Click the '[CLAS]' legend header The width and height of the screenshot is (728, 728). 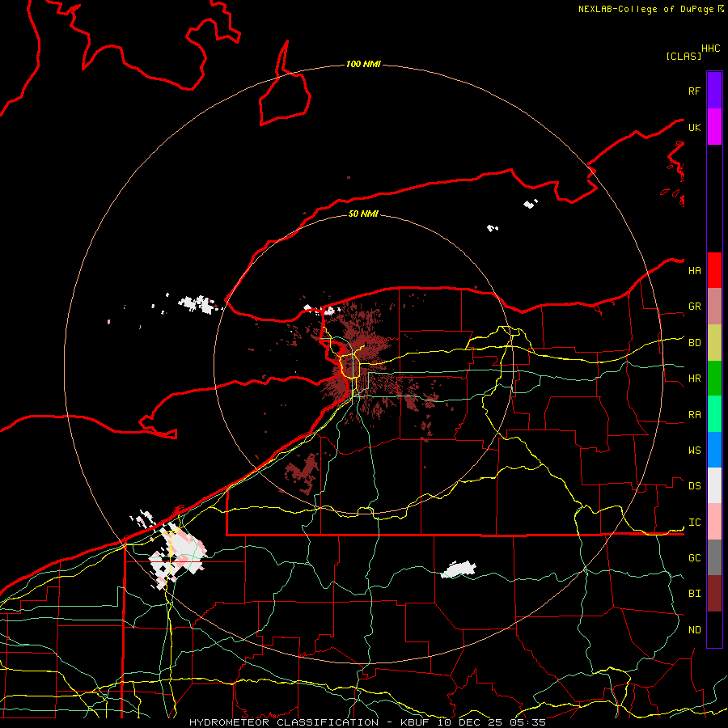click(684, 56)
